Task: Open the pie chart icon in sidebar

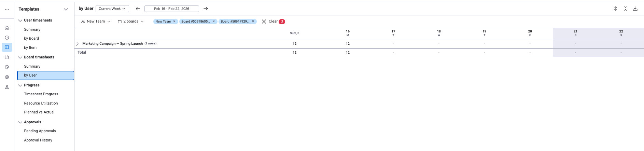Action: [7, 67]
